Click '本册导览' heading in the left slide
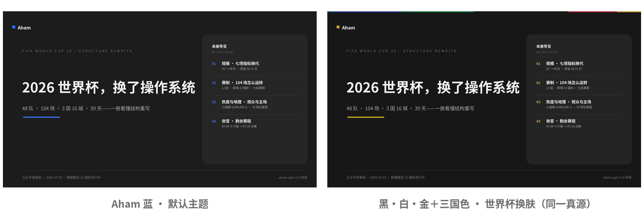The width and height of the screenshot is (644, 222). (219, 47)
